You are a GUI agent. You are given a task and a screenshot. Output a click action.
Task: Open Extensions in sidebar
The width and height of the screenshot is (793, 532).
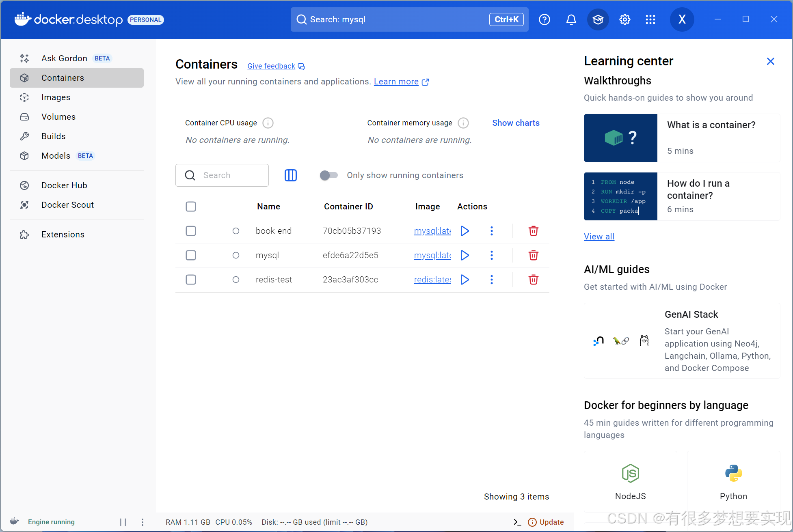click(77, 235)
